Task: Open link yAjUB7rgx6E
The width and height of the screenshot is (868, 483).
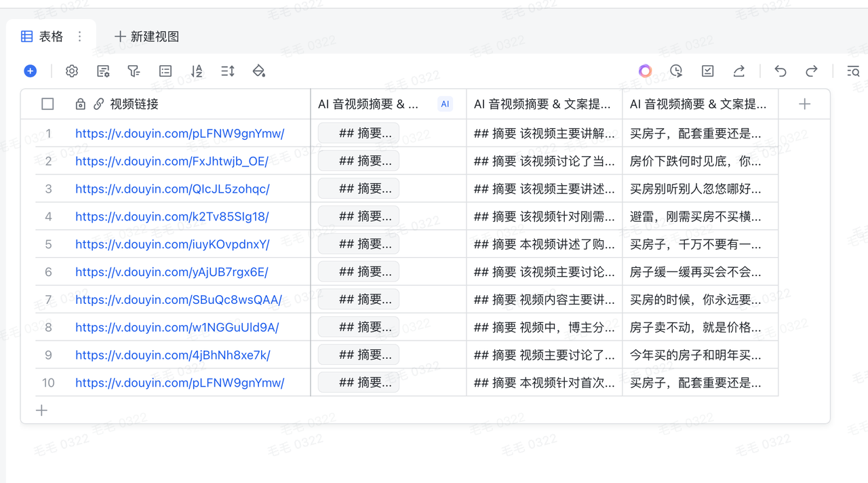Action: point(172,272)
